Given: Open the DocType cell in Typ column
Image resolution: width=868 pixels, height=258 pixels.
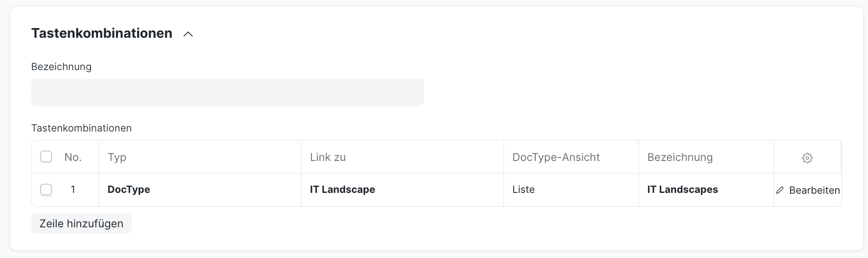Looking at the screenshot, I should (200, 190).
